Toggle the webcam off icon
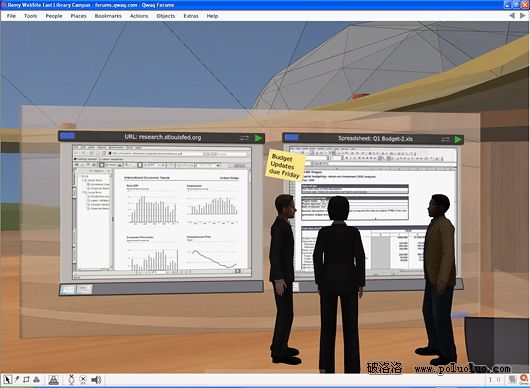 point(83,380)
